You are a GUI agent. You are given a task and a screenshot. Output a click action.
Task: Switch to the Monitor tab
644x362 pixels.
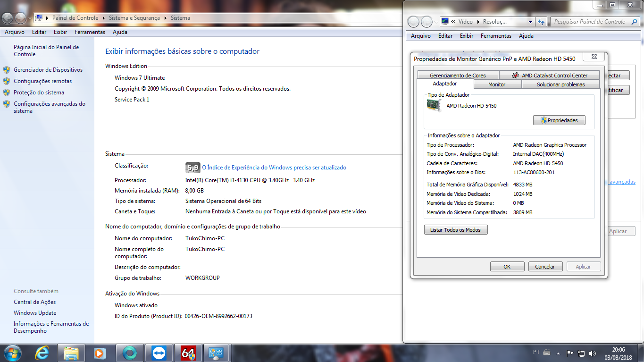coord(497,84)
